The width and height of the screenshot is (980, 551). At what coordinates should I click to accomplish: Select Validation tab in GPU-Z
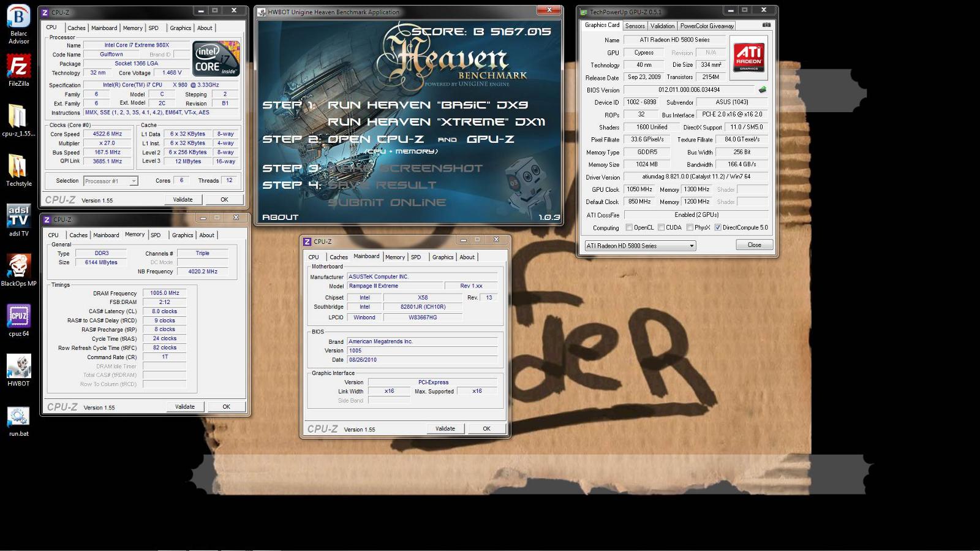(662, 26)
